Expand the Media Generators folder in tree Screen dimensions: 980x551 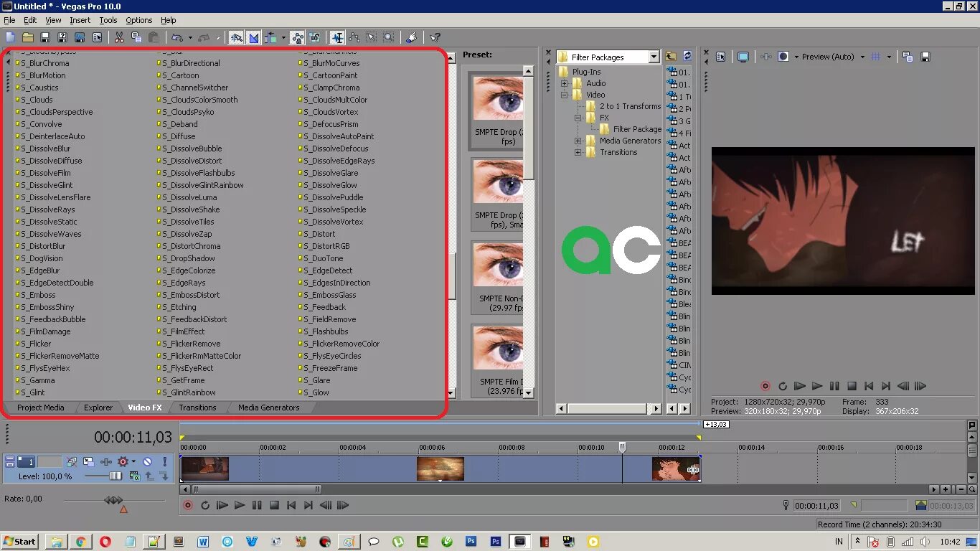tap(578, 141)
